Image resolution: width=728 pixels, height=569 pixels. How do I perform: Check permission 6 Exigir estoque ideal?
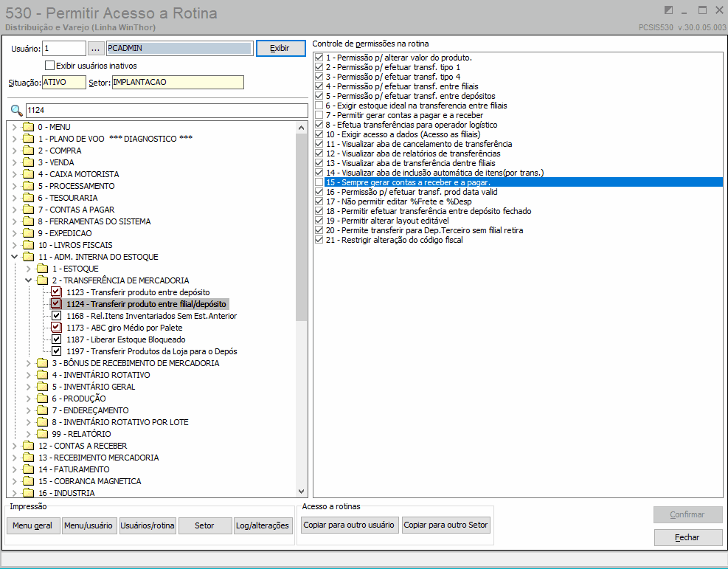point(319,106)
